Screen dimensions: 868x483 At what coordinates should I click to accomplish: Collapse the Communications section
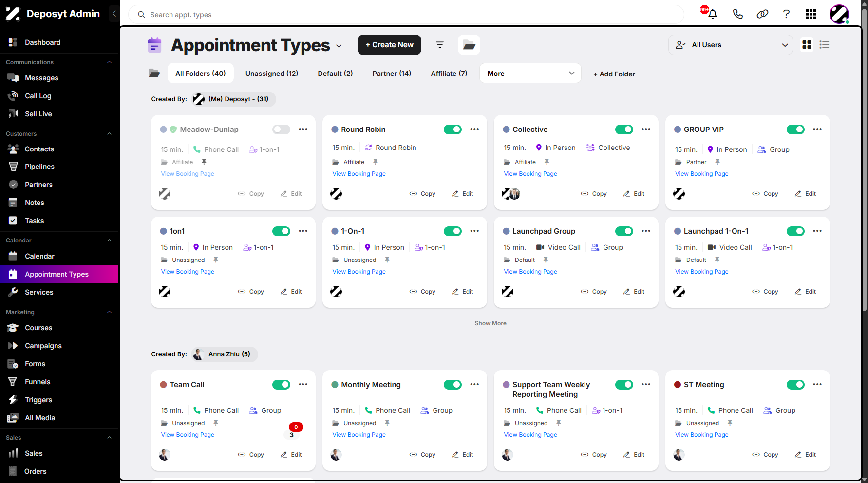coord(109,62)
